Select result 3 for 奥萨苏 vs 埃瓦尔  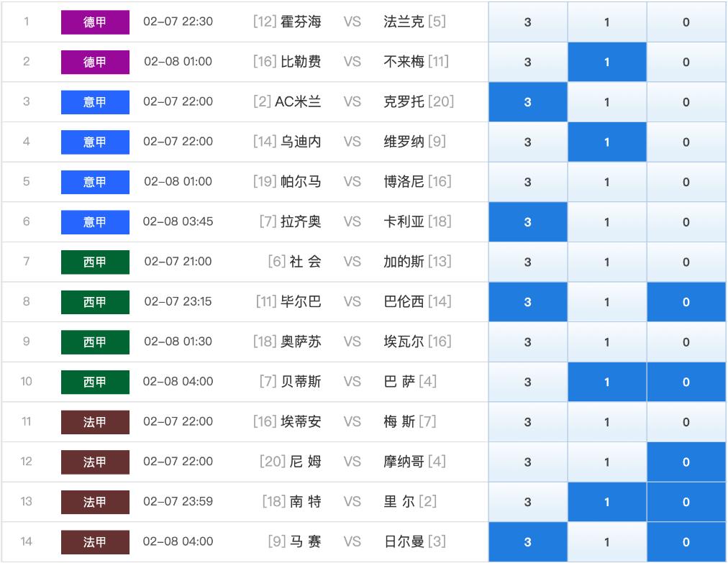528,342
